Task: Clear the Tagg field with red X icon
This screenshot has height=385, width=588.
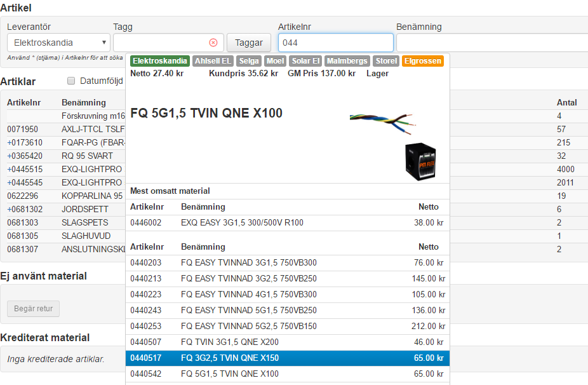Action: click(x=213, y=43)
